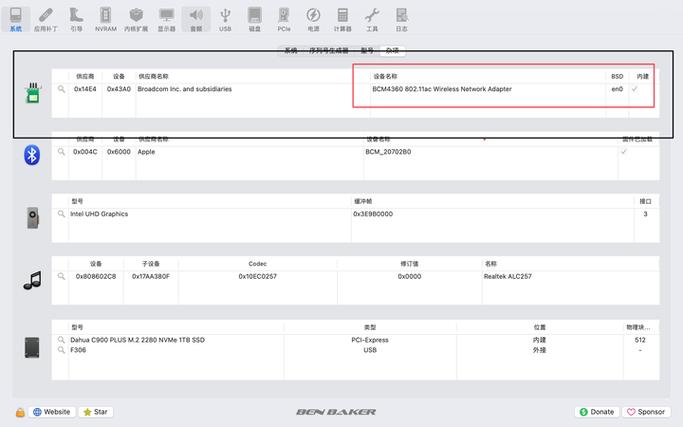Select the en0 BSD name cell
The height and width of the screenshot is (427, 683).
click(617, 89)
